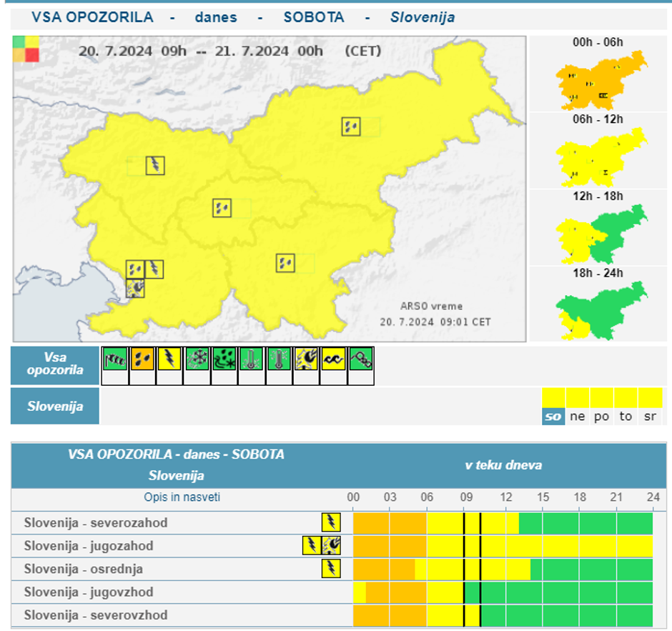The image size is (672, 631).
Task: Click the fire icon on southwest map region
Action: (x=135, y=288)
